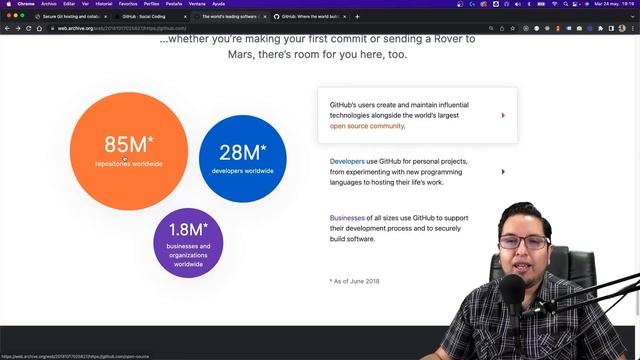View site information for web.archive.org
The image size is (640, 360).
52,29
